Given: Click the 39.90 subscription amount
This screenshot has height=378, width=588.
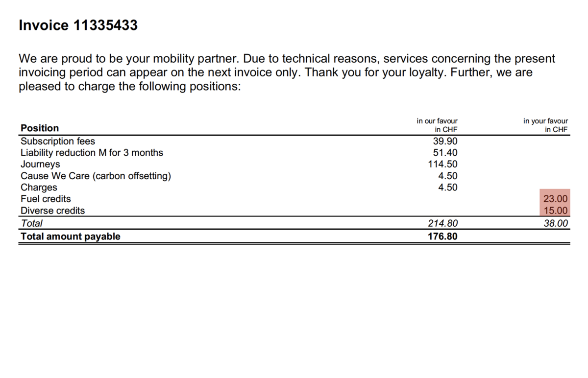Looking at the screenshot, I should pos(445,141).
